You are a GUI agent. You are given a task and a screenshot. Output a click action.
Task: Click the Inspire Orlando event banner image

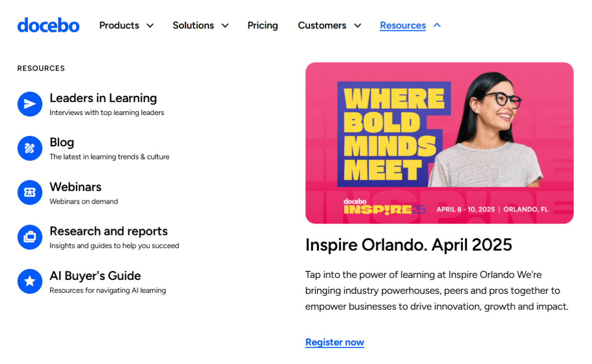[x=440, y=143]
